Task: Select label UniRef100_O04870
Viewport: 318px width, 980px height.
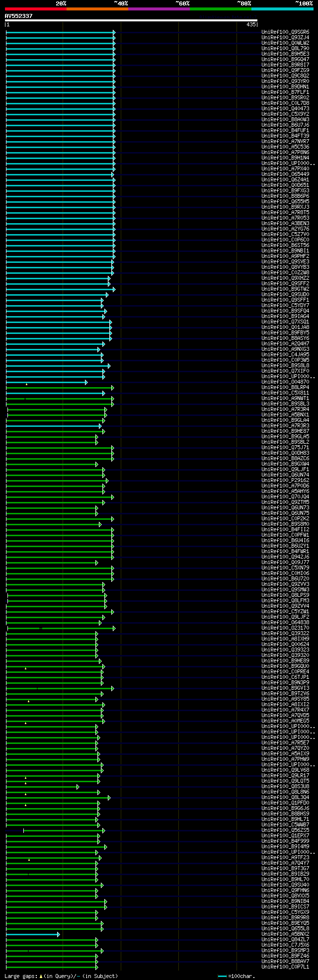Action: pos(285,382)
